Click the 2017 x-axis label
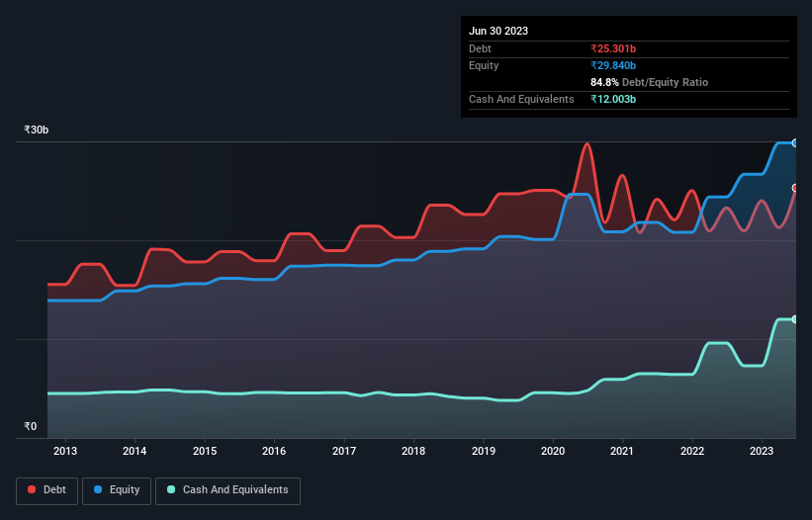812x520 pixels. coord(344,451)
